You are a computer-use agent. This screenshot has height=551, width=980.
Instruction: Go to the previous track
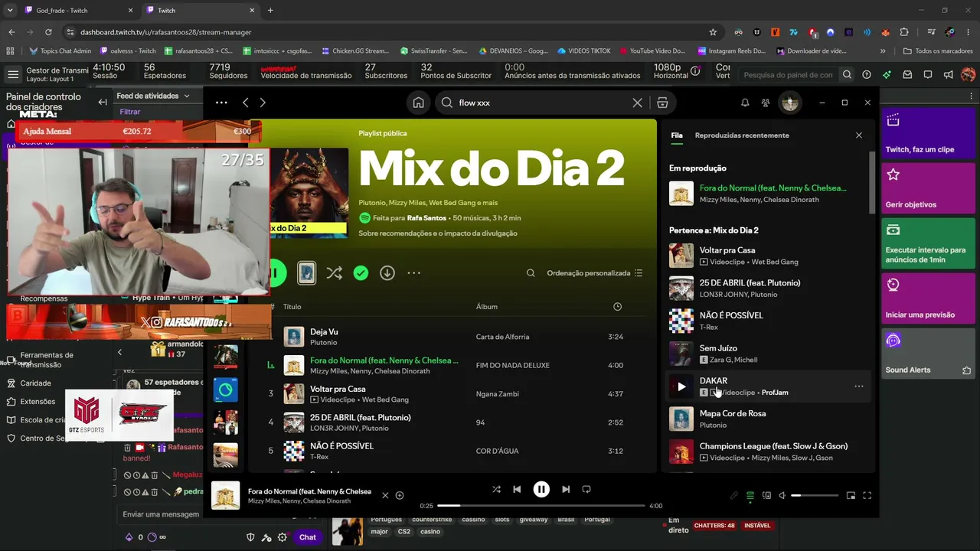517,489
